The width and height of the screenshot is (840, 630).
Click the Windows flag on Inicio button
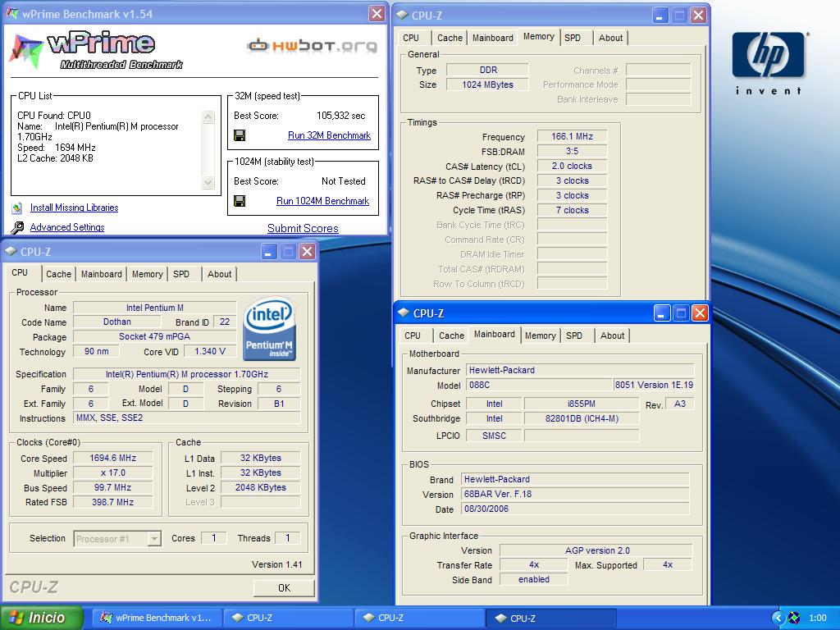tap(16, 618)
